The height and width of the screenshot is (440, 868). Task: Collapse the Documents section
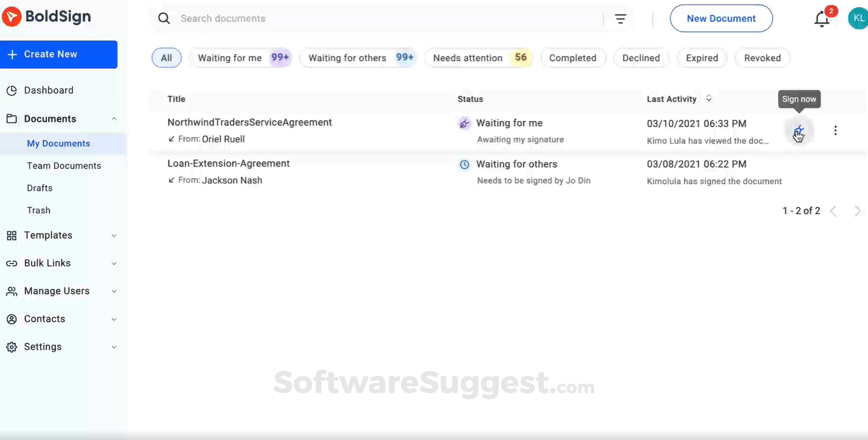[114, 119]
